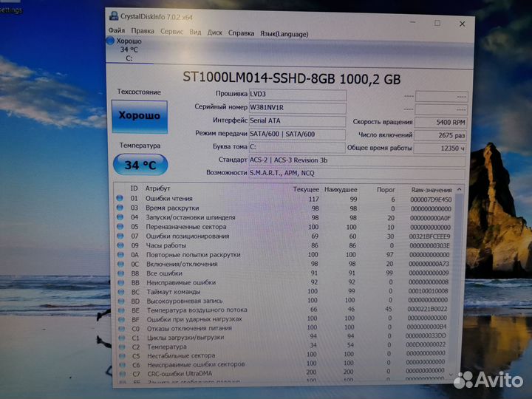The width and height of the screenshot is (532, 399).
Task: Click the Текущее column header
Action: pos(306,189)
